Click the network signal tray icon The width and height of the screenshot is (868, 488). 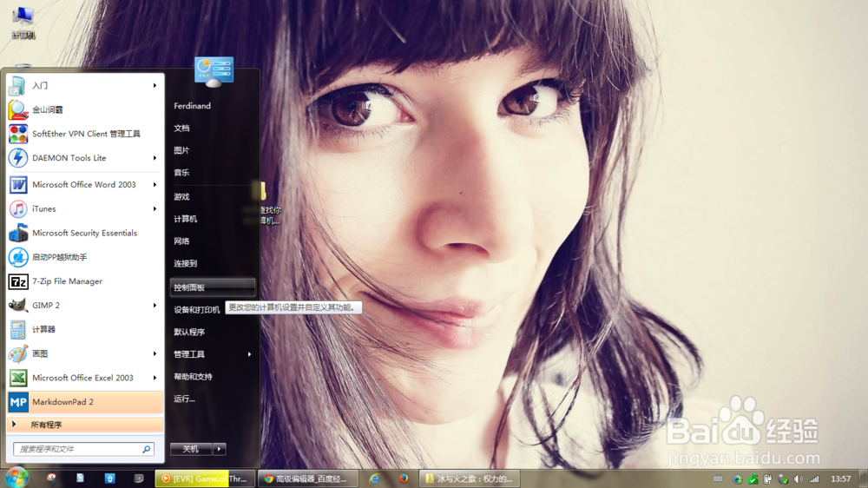[814, 479]
